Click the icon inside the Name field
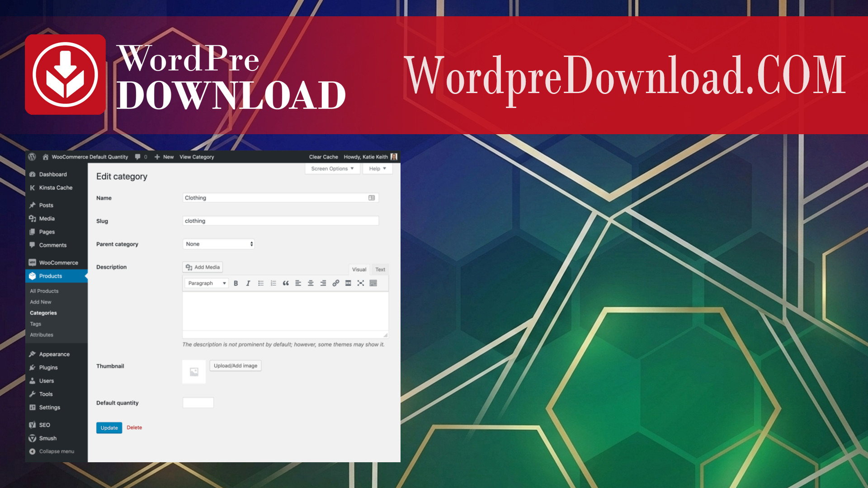This screenshot has height=488, width=868. [x=372, y=198]
